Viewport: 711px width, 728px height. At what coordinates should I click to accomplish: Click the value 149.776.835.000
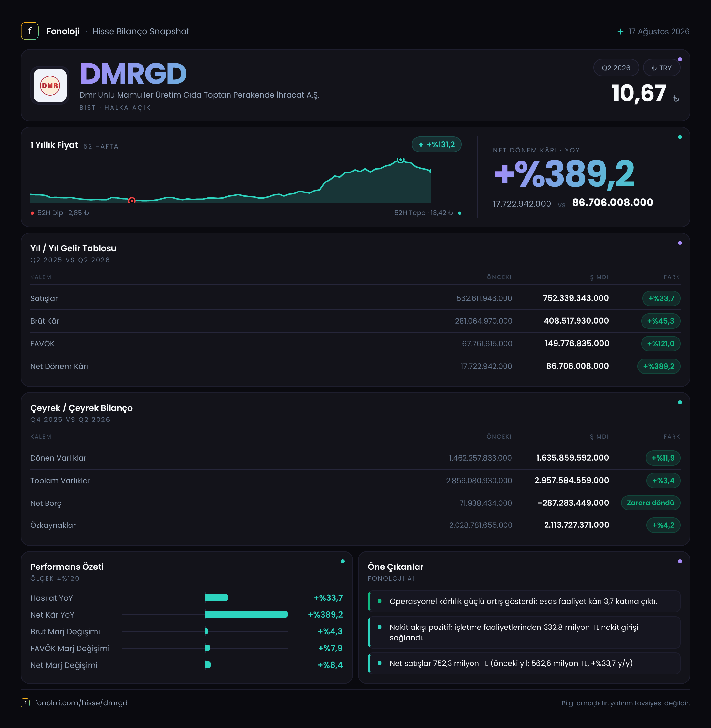(x=577, y=344)
